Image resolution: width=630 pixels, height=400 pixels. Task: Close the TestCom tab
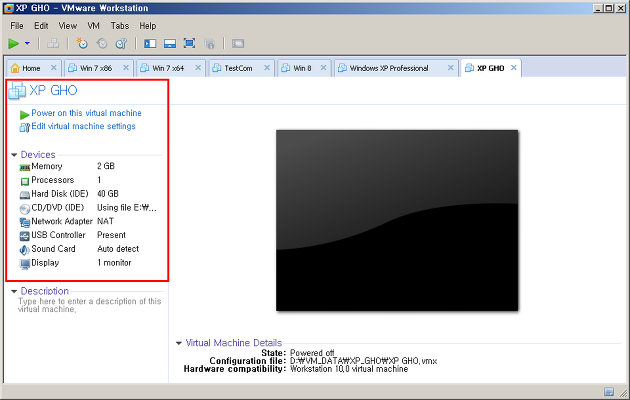267,68
